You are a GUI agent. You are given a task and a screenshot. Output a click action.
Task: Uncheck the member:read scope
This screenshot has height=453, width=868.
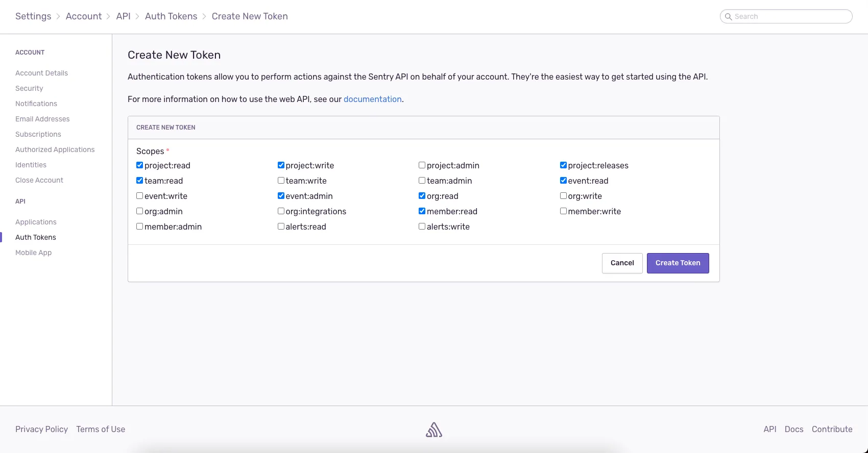tap(422, 211)
